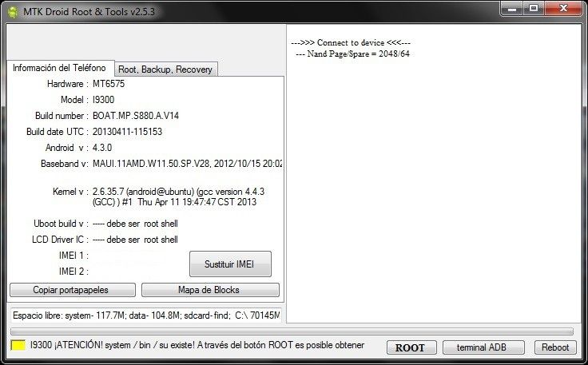The image size is (588, 365).
Task: Launch terminal ADB
Action: click(483, 347)
